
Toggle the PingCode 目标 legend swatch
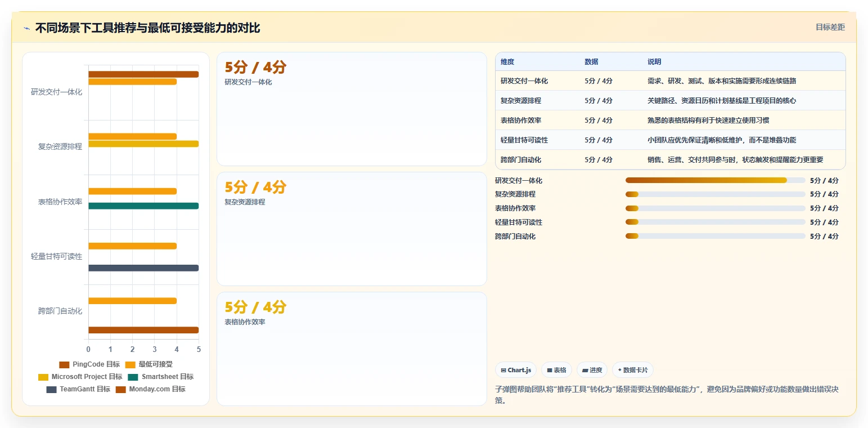tap(64, 365)
